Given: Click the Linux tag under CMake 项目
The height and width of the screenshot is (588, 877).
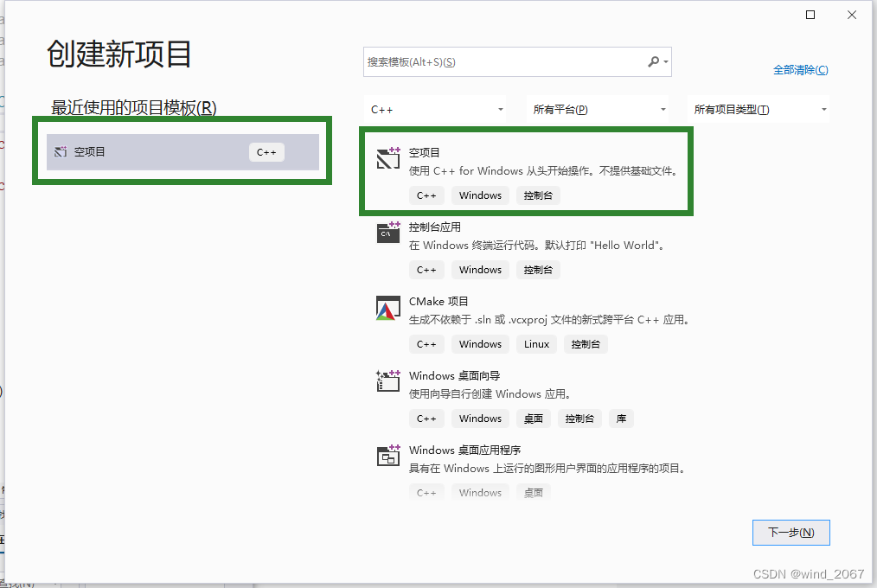Looking at the screenshot, I should [x=536, y=343].
